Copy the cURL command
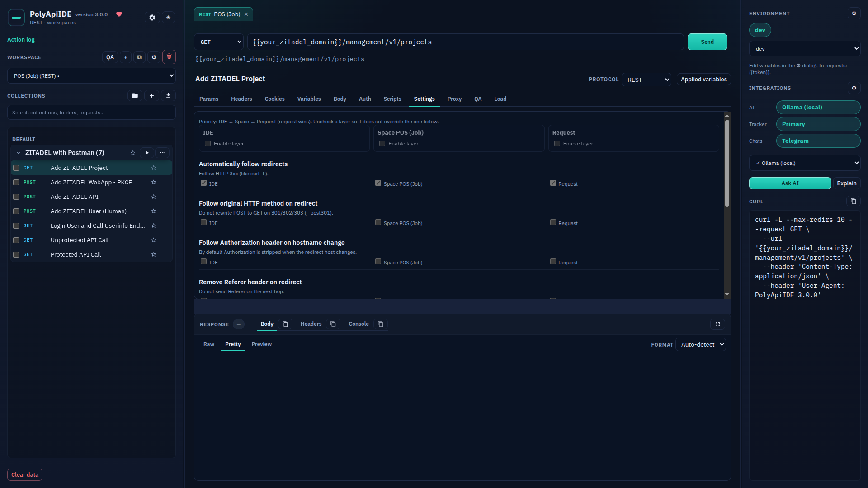This screenshot has height=488, width=868. click(x=853, y=201)
